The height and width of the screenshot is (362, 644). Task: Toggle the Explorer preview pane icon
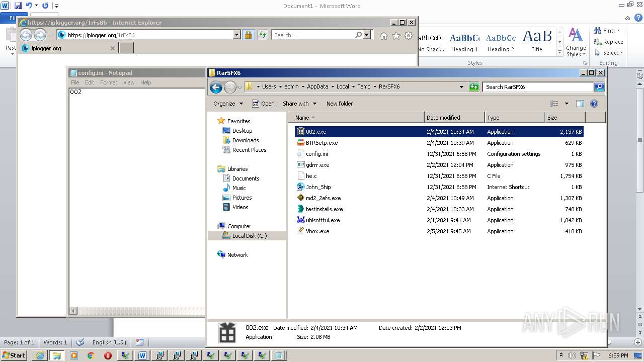pyautogui.click(x=580, y=104)
